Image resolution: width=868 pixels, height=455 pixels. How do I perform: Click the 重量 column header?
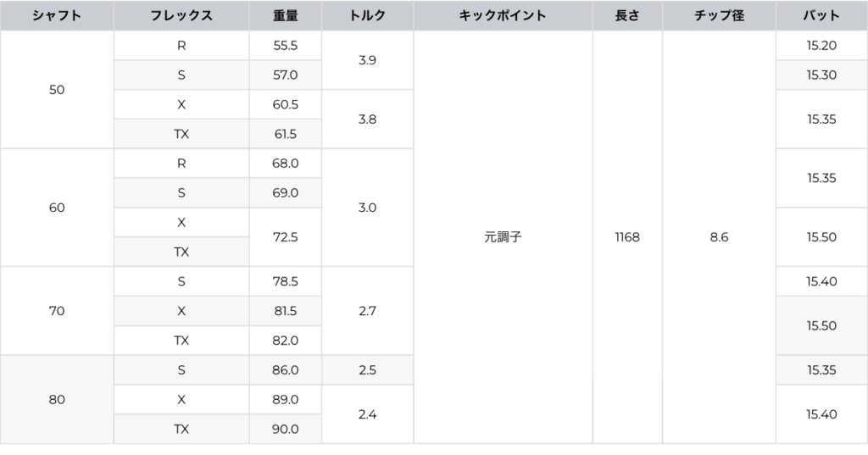click(x=286, y=16)
